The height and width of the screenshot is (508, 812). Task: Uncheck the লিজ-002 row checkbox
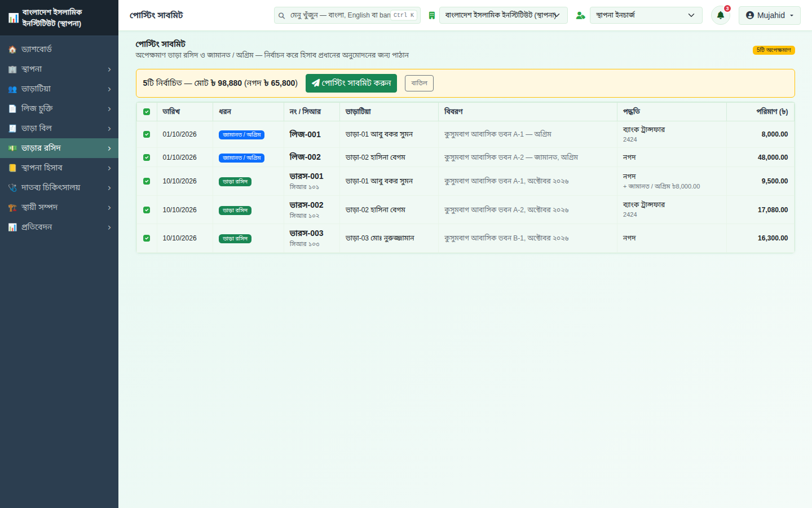tap(147, 157)
